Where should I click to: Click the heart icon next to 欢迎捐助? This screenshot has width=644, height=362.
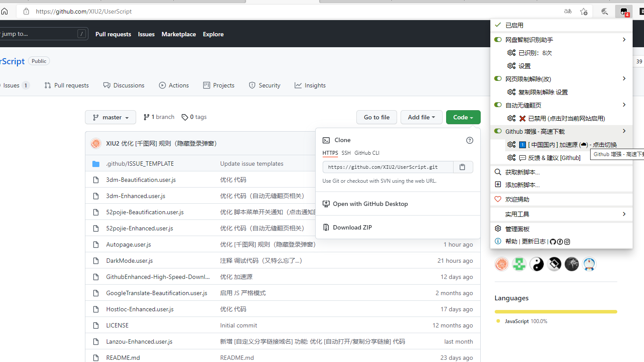(498, 199)
